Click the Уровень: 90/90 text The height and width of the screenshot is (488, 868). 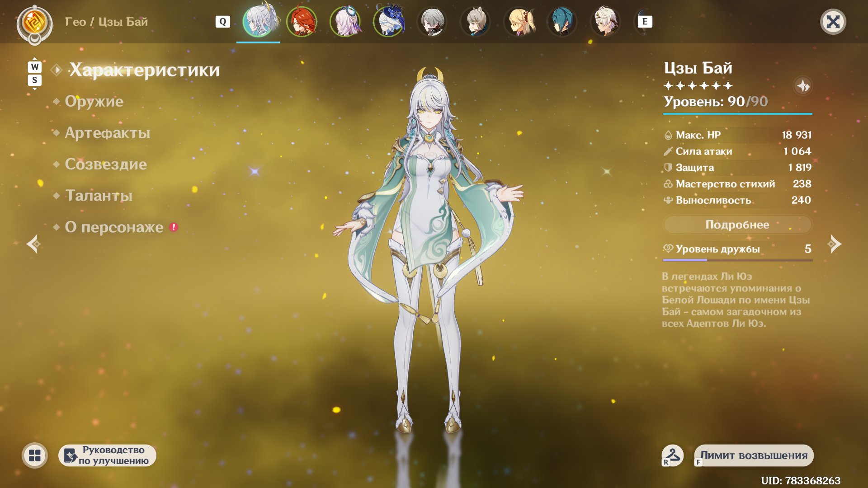(x=716, y=102)
